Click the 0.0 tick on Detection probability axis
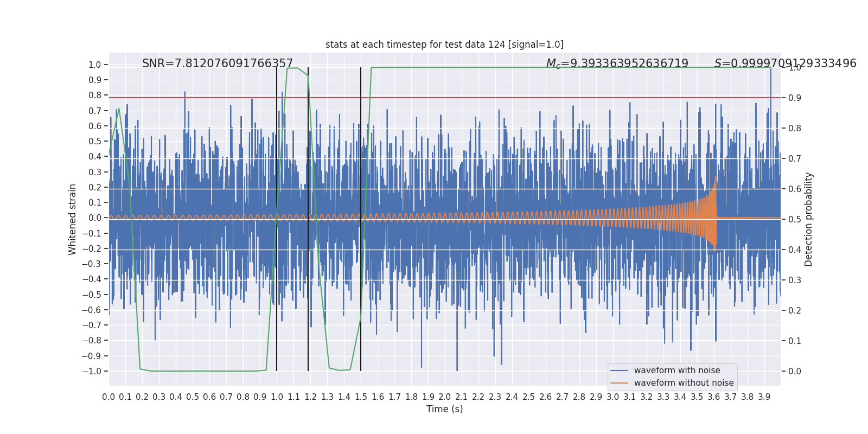Viewport: 868px width, 434px height. click(795, 372)
